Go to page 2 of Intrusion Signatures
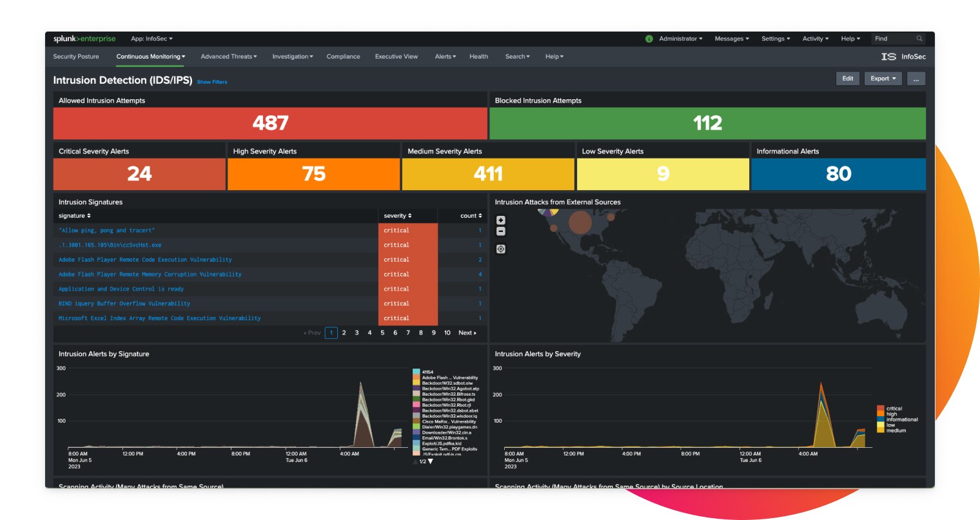Image resolution: width=980 pixels, height=520 pixels. coord(344,332)
